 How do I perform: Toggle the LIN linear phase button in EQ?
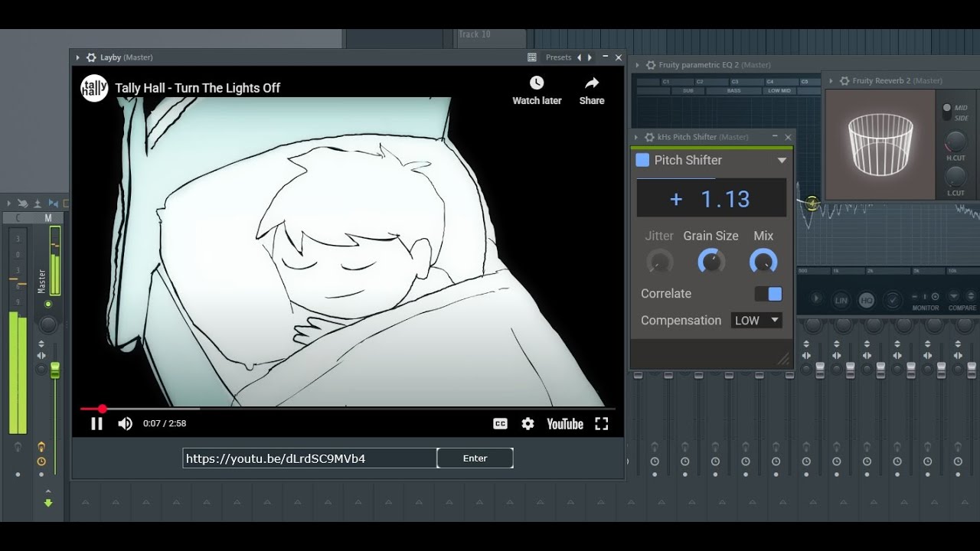841,300
